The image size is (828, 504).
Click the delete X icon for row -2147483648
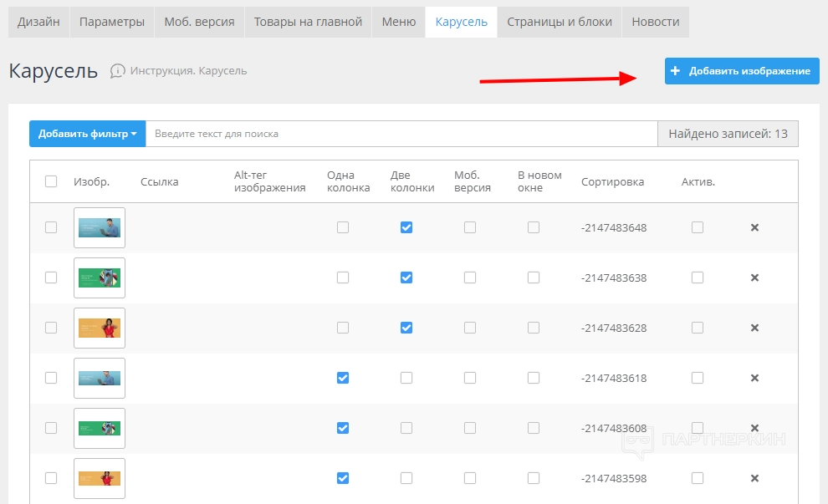pos(754,227)
